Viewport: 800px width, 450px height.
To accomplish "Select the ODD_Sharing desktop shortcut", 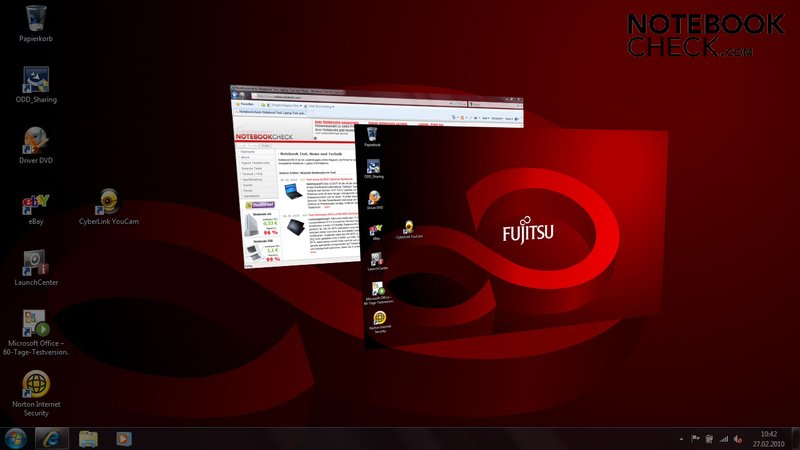I will coord(36,85).
